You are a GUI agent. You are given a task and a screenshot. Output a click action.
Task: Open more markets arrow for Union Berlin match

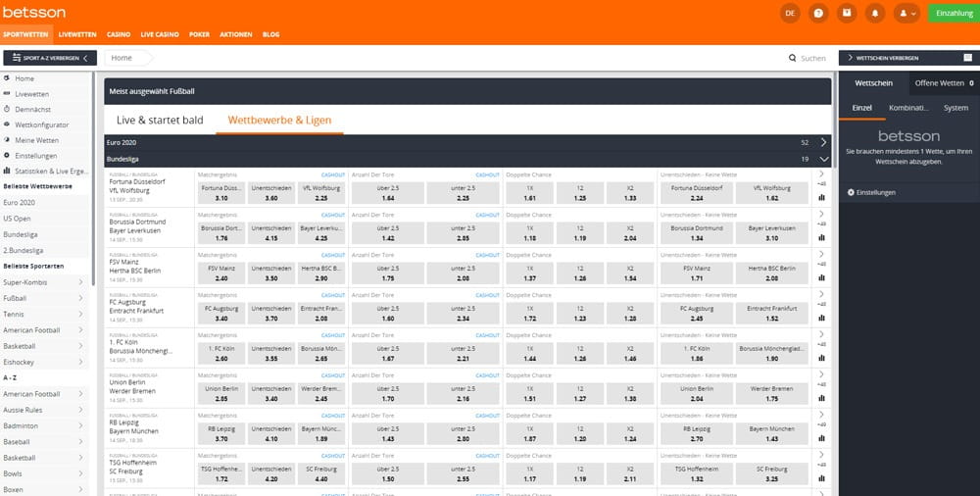pyautogui.click(x=821, y=374)
